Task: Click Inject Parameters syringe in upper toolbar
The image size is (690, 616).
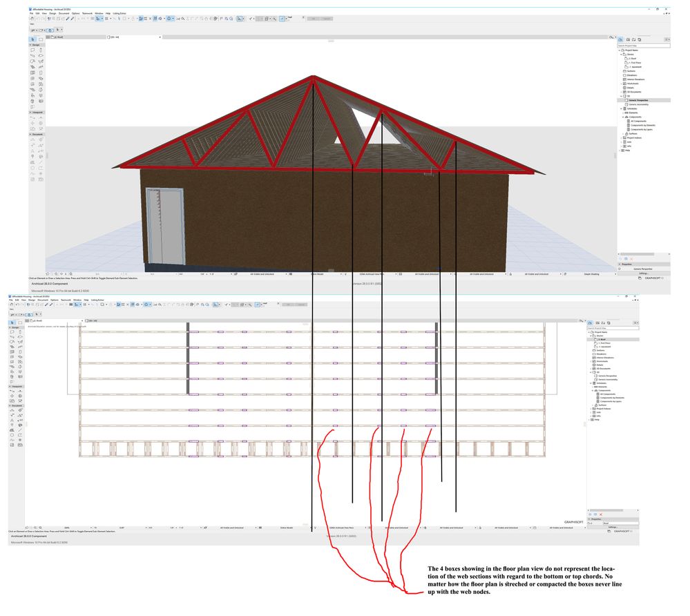Action: click(x=72, y=19)
